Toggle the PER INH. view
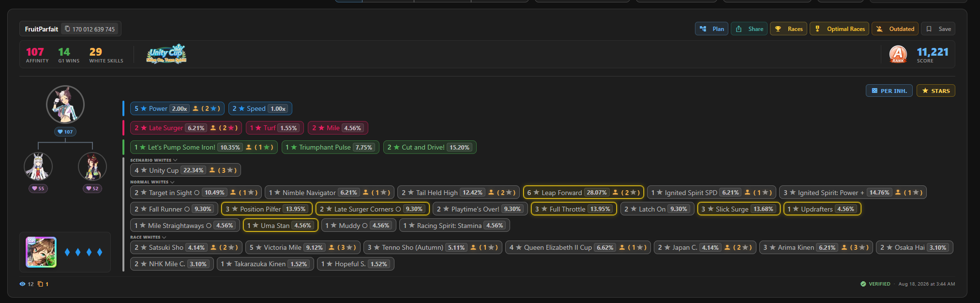The width and height of the screenshot is (980, 303). pos(889,91)
